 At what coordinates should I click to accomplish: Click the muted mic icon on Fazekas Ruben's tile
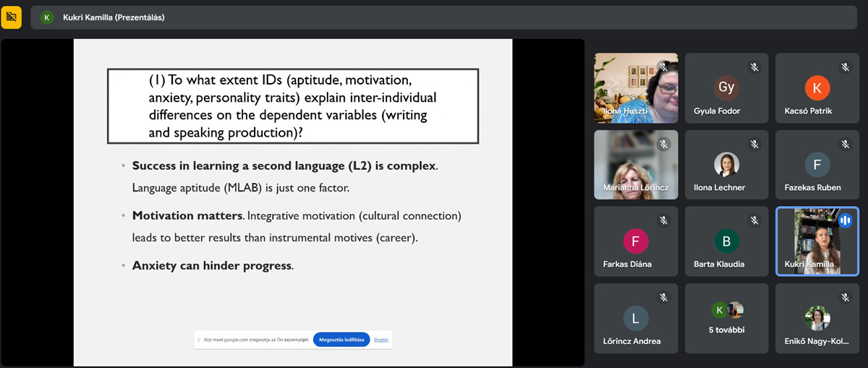click(x=845, y=144)
